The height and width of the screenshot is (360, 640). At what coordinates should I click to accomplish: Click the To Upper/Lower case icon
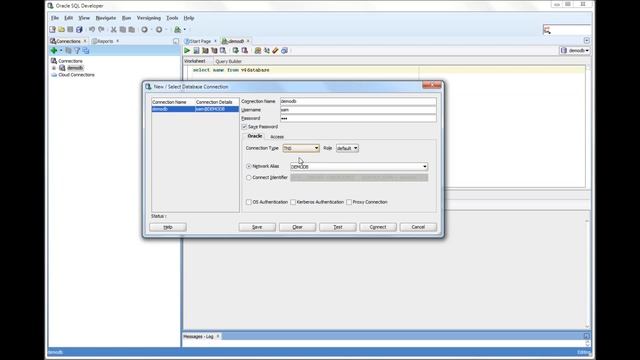(267, 51)
